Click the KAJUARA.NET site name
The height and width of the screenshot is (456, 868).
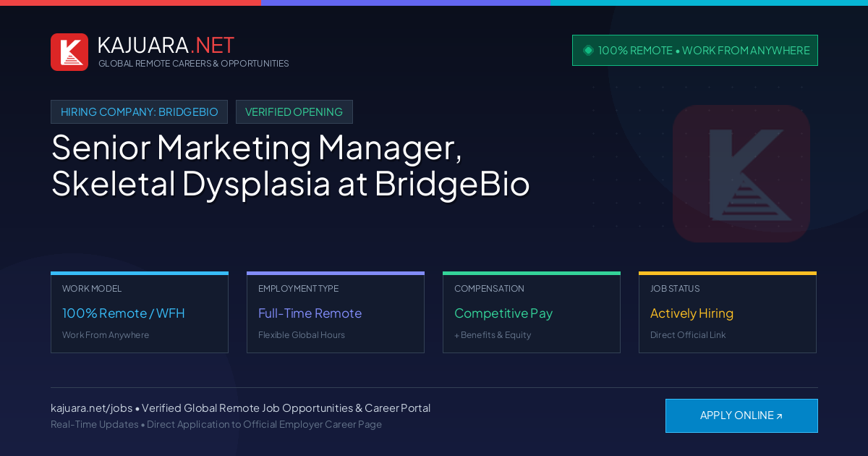pyautogui.click(x=166, y=45)
